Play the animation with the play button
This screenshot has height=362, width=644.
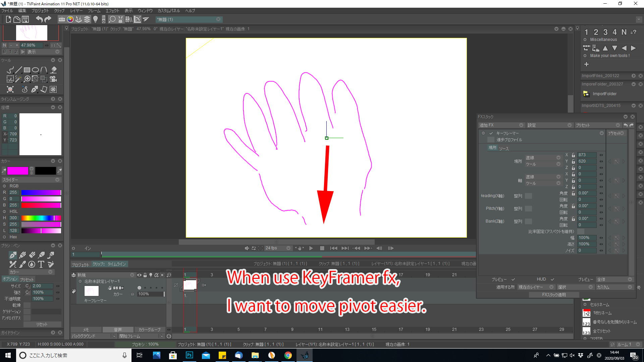311,248
